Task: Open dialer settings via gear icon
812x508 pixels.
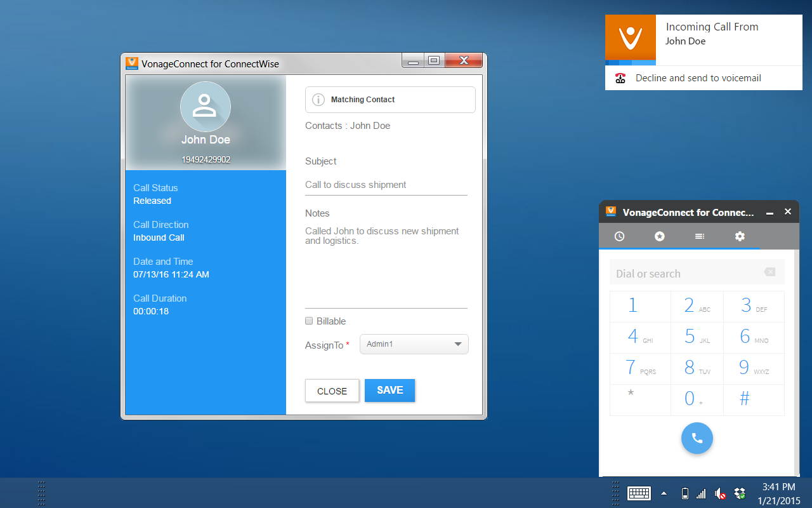Action: [x=740, y=236]
